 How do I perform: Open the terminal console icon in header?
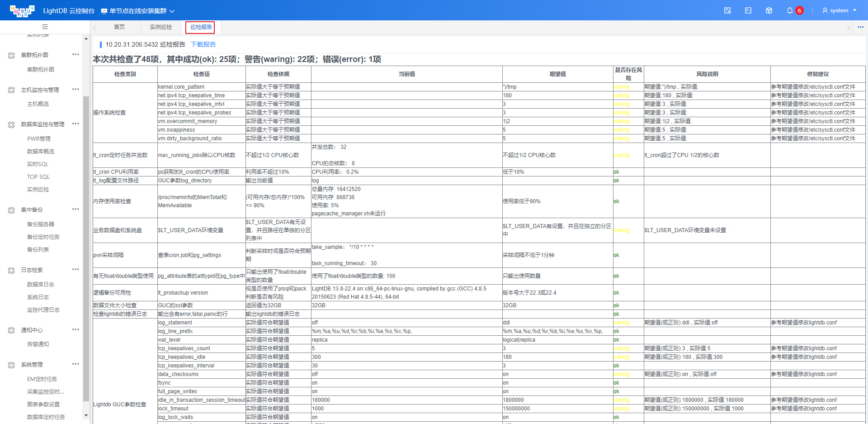(748, 10)
